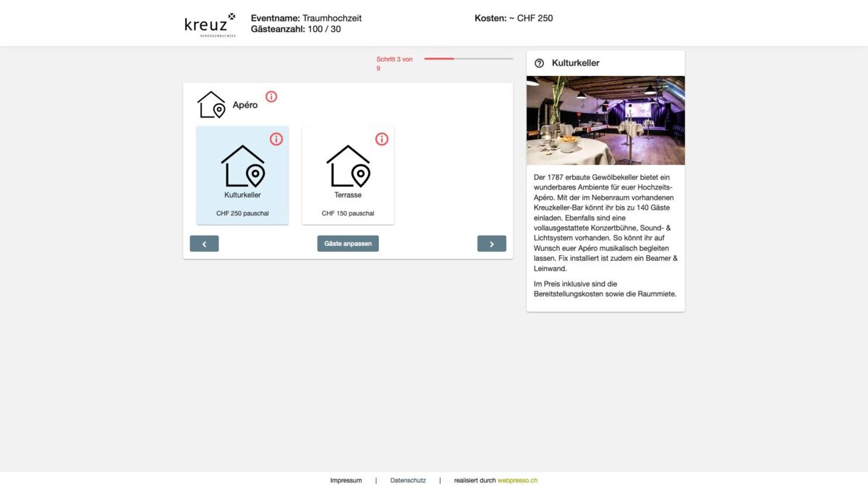
Task: Click the Kulturkeller panel heading
Action: tap(576, 63)
